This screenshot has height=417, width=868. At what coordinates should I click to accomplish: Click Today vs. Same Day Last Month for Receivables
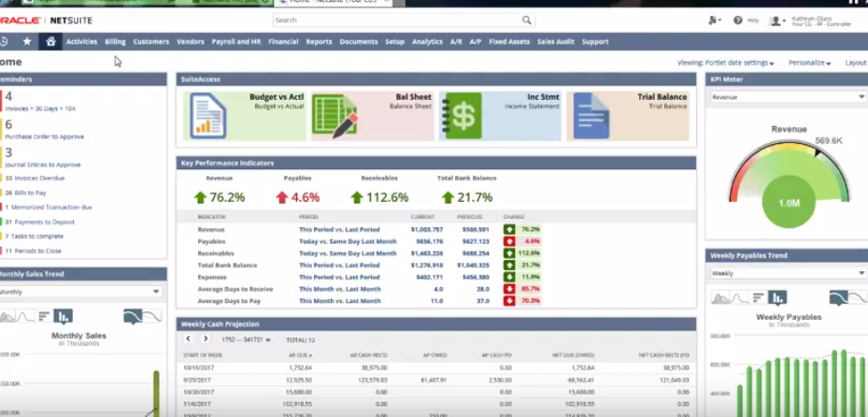pyautogui.click(x=348, y=253)
